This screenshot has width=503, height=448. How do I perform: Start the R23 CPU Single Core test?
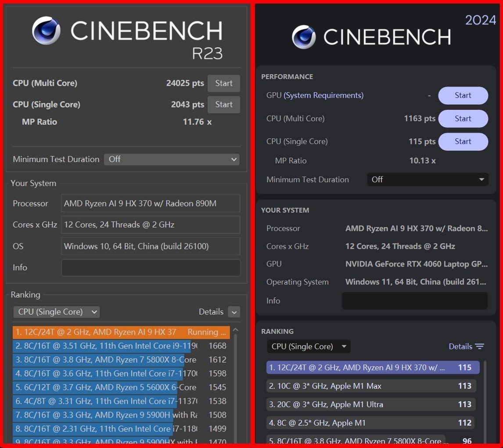tap(224, 105)
